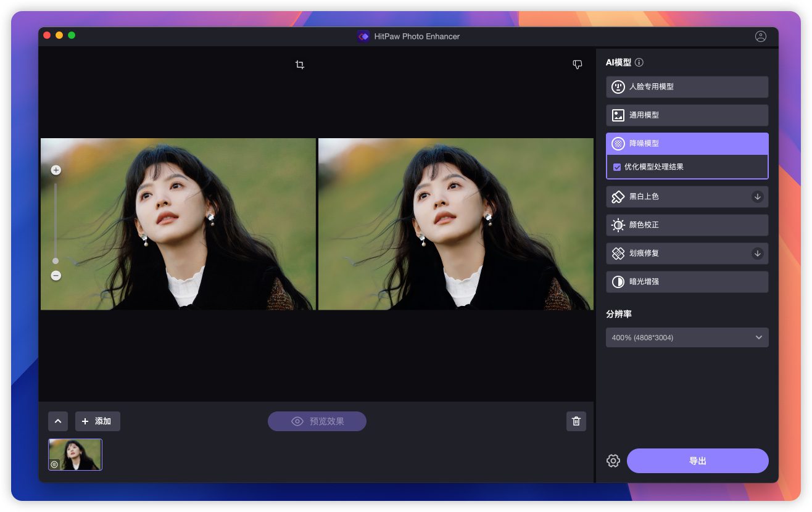
Task: Open the 分辨率 resolution dropdown
Action: point(687,337)
